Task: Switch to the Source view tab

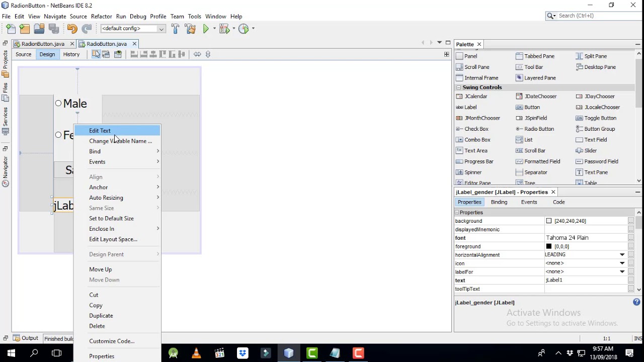Action: pyautogui.click(x=23, y=54)
